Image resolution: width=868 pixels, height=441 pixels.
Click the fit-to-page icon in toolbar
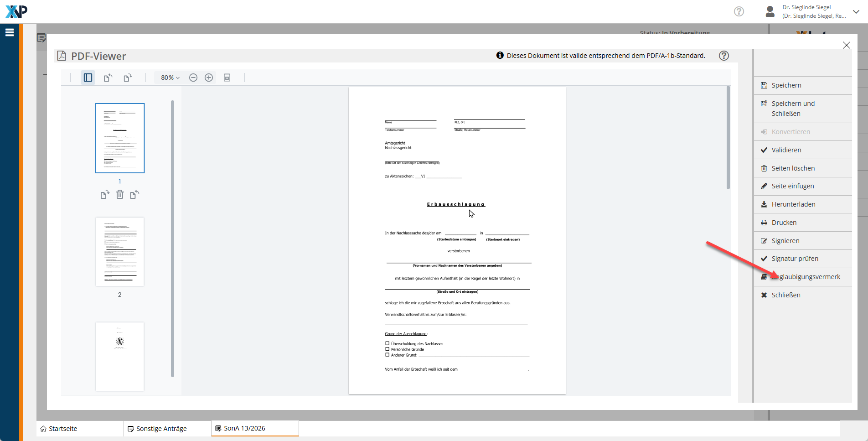tap(227, 78)
